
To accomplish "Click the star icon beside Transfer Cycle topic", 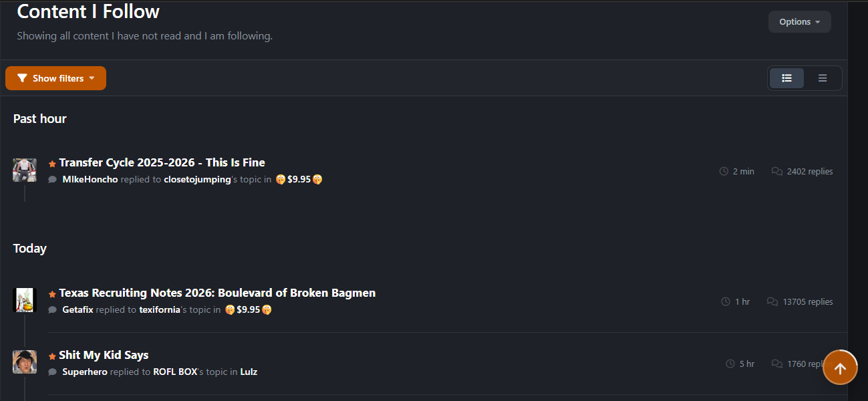I will (52, 164).
